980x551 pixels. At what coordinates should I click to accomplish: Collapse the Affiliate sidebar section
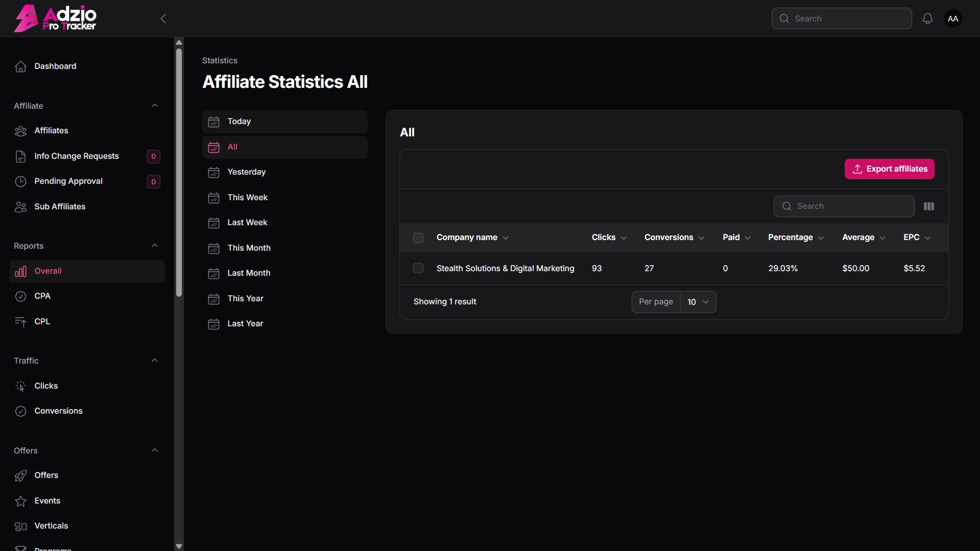point(155,106)
